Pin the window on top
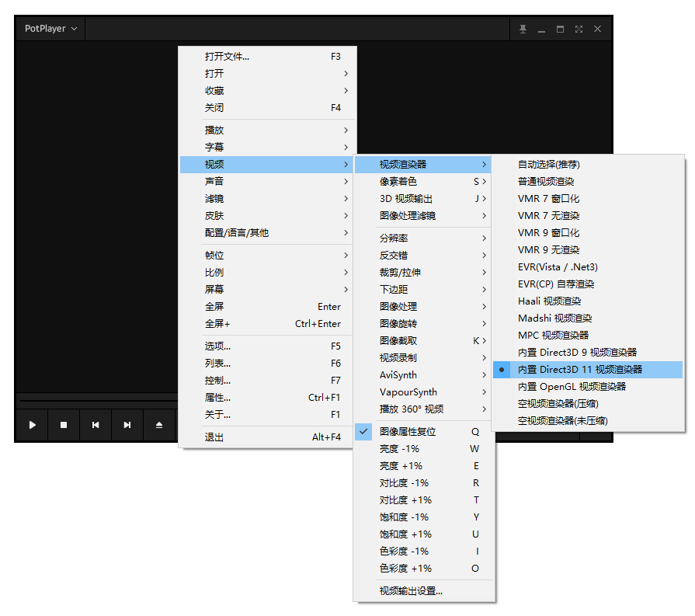695x616 pixels. coord(523,29)
